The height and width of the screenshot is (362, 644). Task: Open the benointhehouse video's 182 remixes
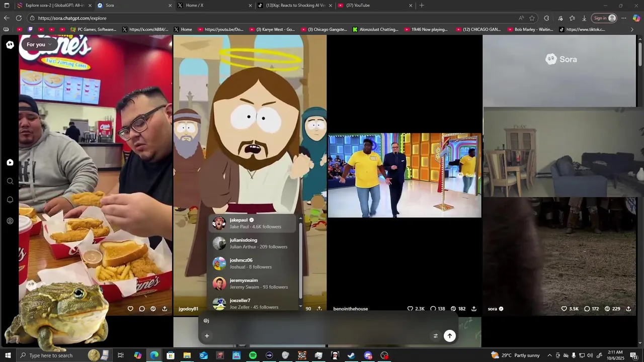[x=458, y=309]
